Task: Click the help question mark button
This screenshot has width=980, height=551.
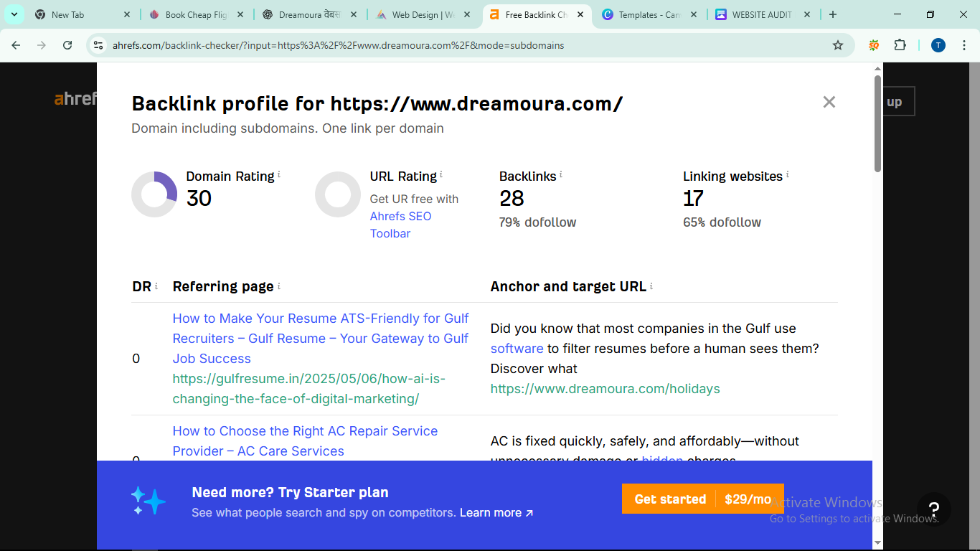Action: coord(933,510)
